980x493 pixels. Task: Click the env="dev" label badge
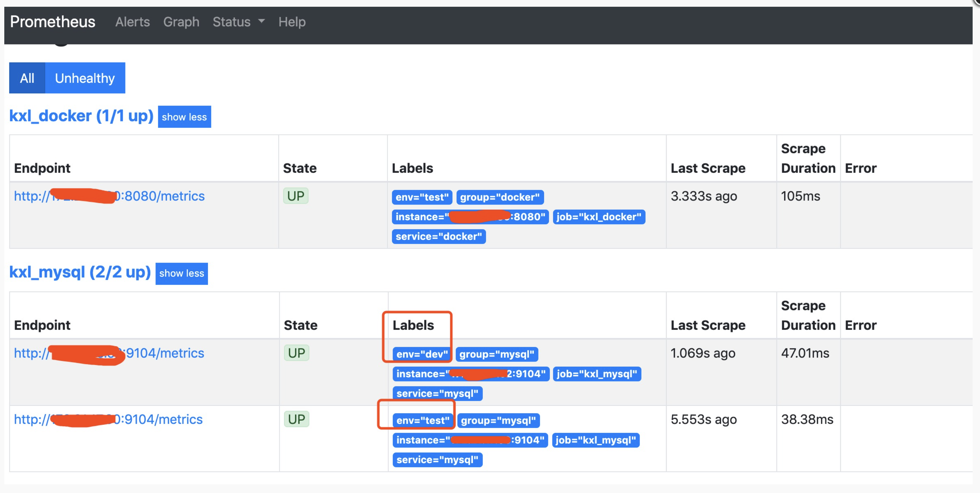click(x=422, y=354)
